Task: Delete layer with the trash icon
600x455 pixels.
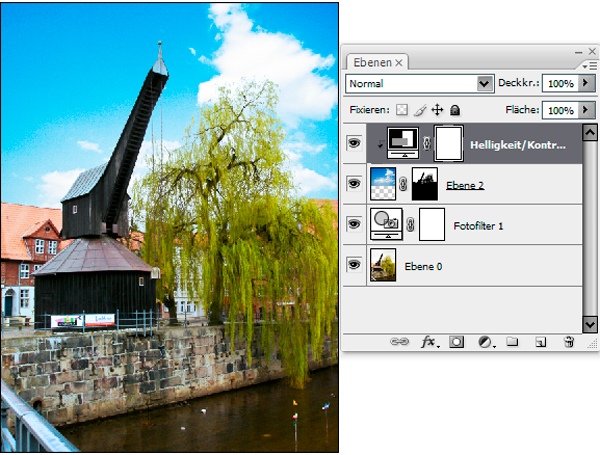Action: [x=568, y=342]
